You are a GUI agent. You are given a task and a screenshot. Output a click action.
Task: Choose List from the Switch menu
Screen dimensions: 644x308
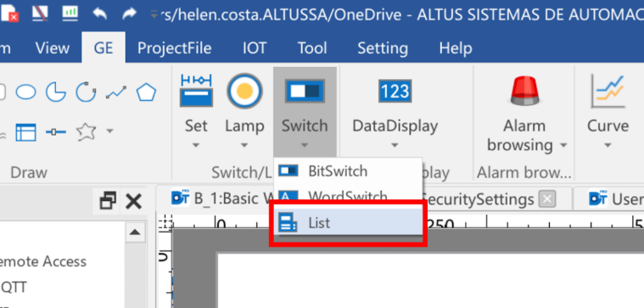[350, 223]
